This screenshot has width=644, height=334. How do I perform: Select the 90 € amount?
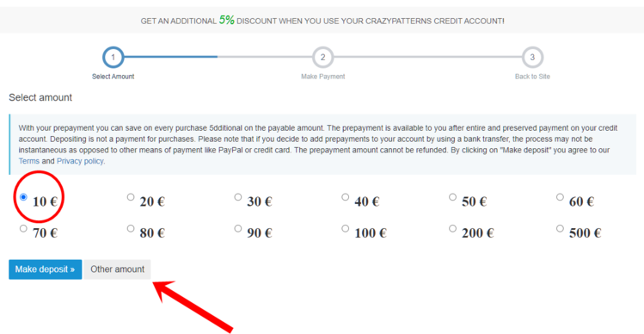pyautogui.click(x=238, y=228)
